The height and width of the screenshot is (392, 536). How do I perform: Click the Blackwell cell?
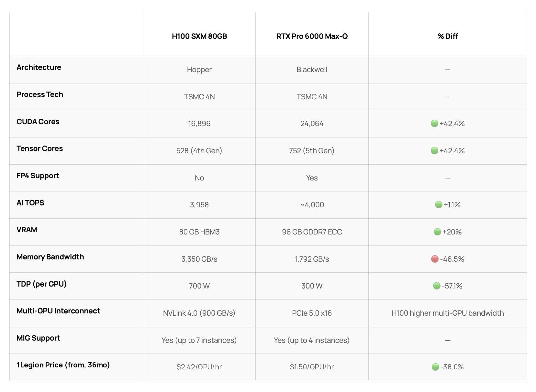tap(312, 70)
